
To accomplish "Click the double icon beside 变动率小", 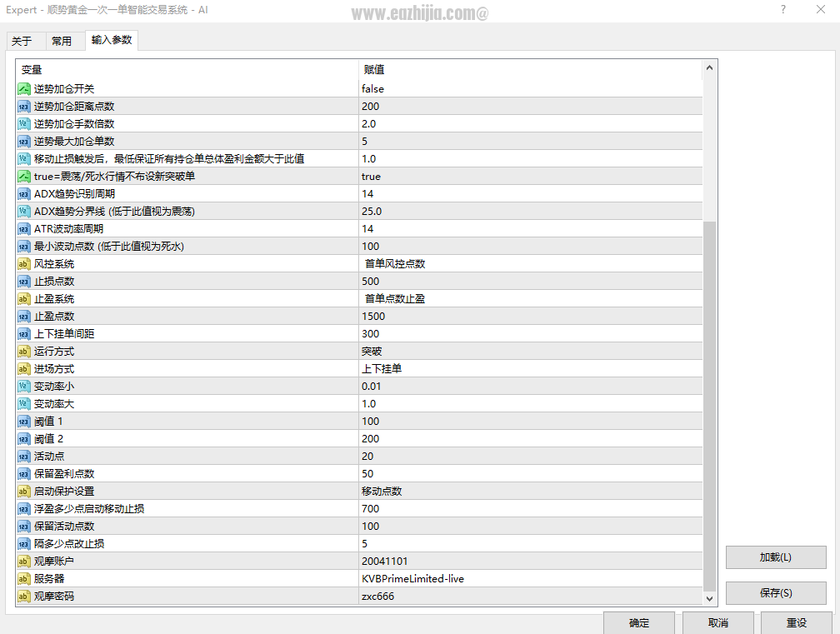I will pyautogui.click(x=23, y=386).
